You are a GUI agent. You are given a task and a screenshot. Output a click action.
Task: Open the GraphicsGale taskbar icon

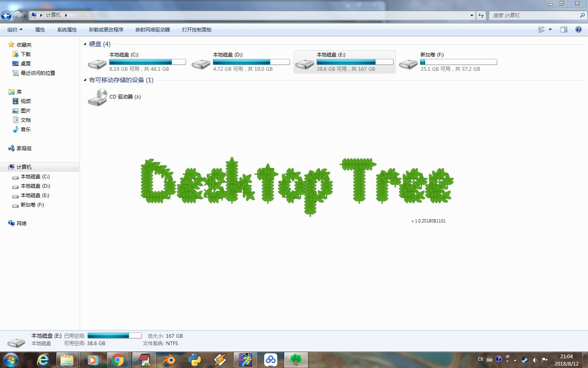[245, 360]
